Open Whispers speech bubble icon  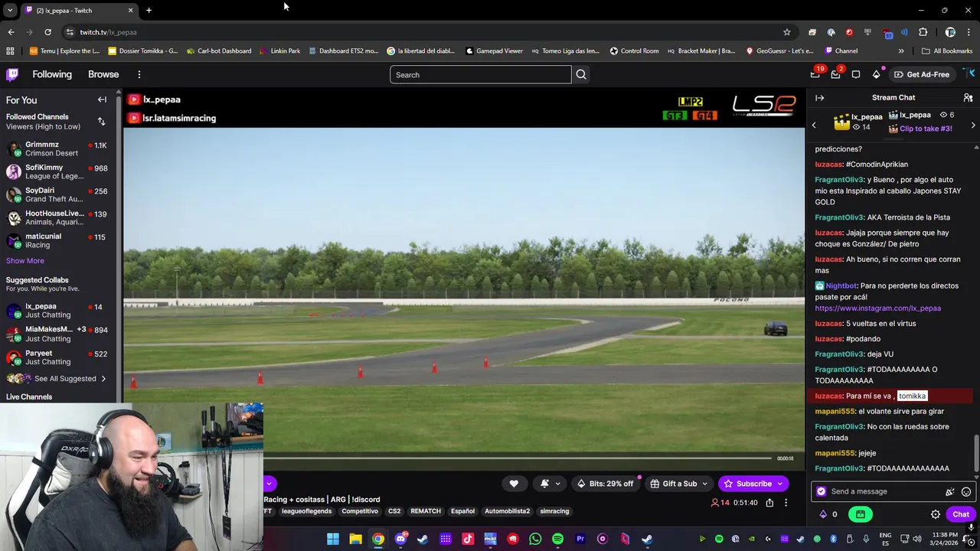click(856, 74)
